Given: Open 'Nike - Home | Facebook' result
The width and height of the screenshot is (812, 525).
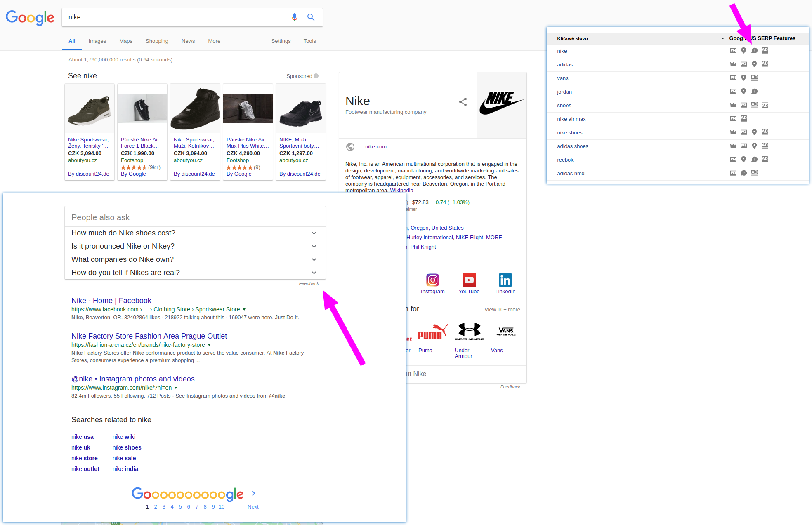Looking at the screenshot, I should click(111, 301).
